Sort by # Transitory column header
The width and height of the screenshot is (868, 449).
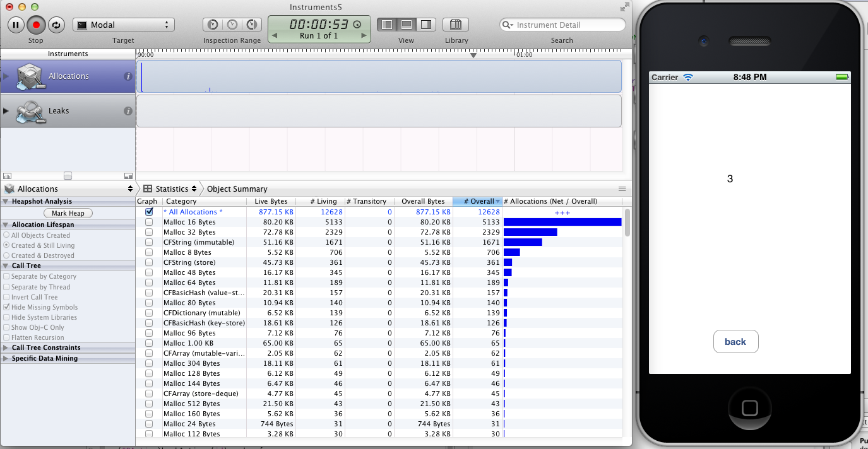click(x=369, y=201)
